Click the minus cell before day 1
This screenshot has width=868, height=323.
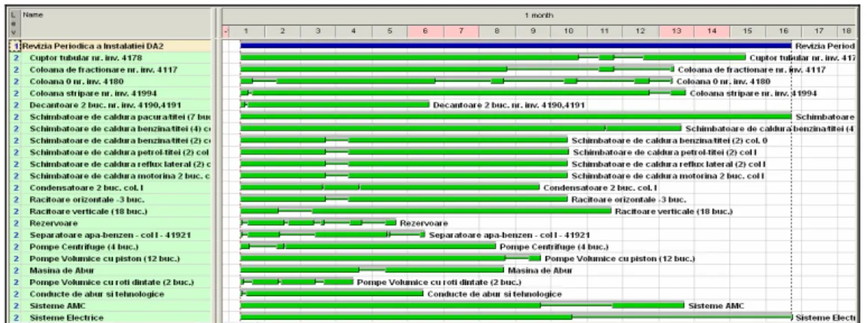(x=225, y=32)
